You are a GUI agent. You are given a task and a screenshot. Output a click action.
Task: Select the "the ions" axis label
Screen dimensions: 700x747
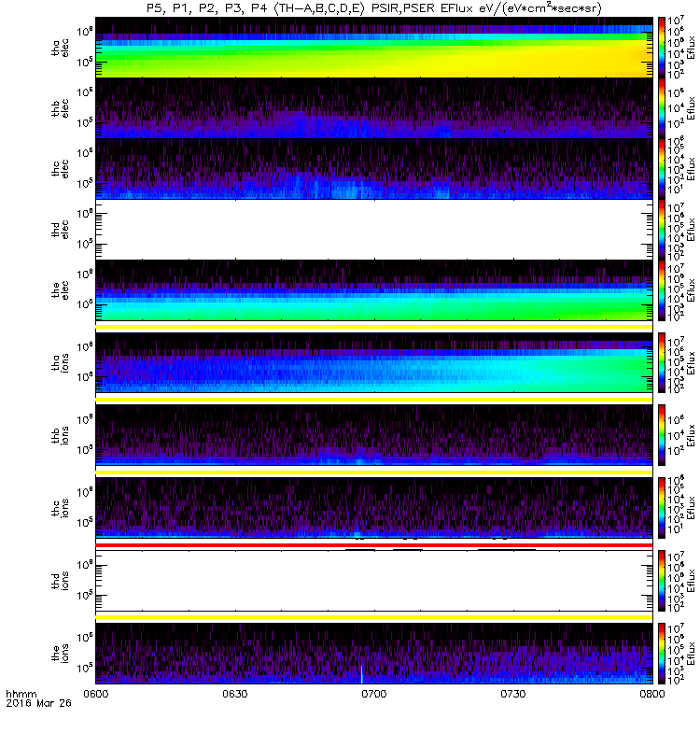60,654
